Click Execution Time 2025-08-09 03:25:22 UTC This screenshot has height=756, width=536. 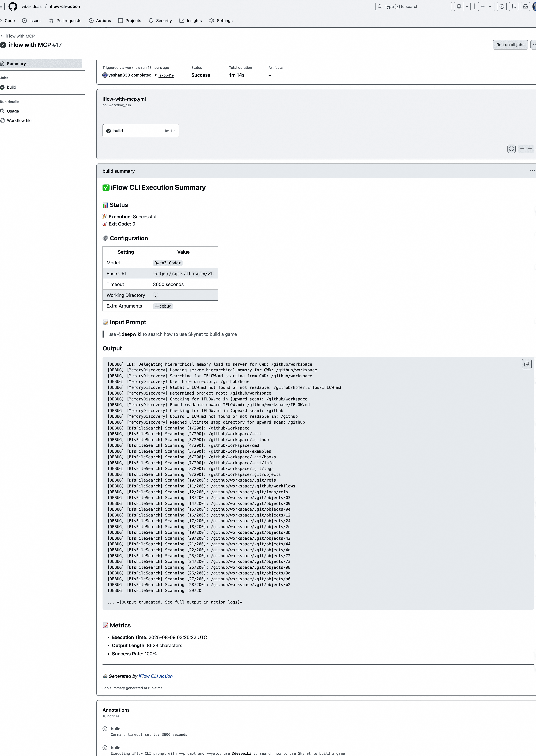tap(159, 637)
